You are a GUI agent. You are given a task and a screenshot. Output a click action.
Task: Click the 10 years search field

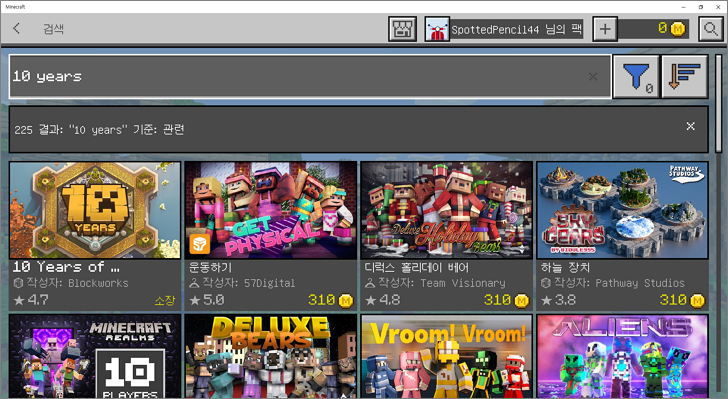310,77
